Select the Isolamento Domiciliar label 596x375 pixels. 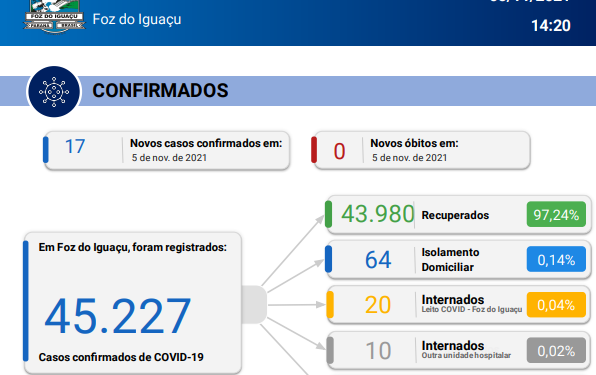click(x=450, y=260)
